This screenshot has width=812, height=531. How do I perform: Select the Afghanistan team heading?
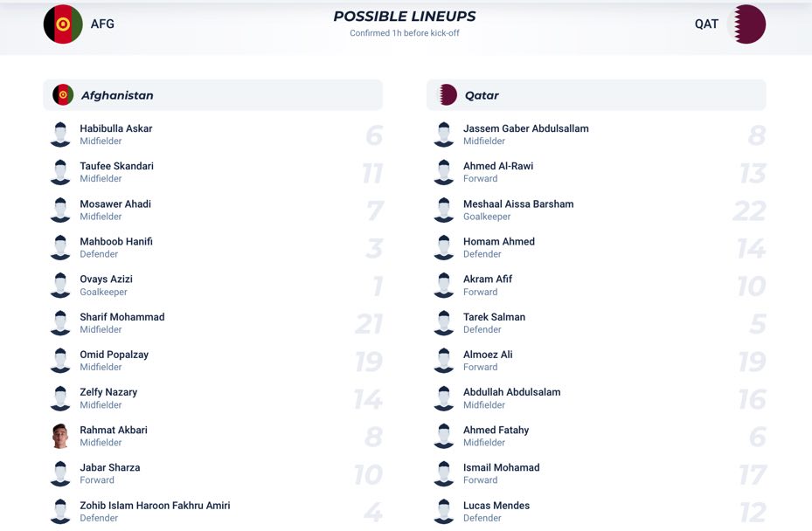[117, 95]
